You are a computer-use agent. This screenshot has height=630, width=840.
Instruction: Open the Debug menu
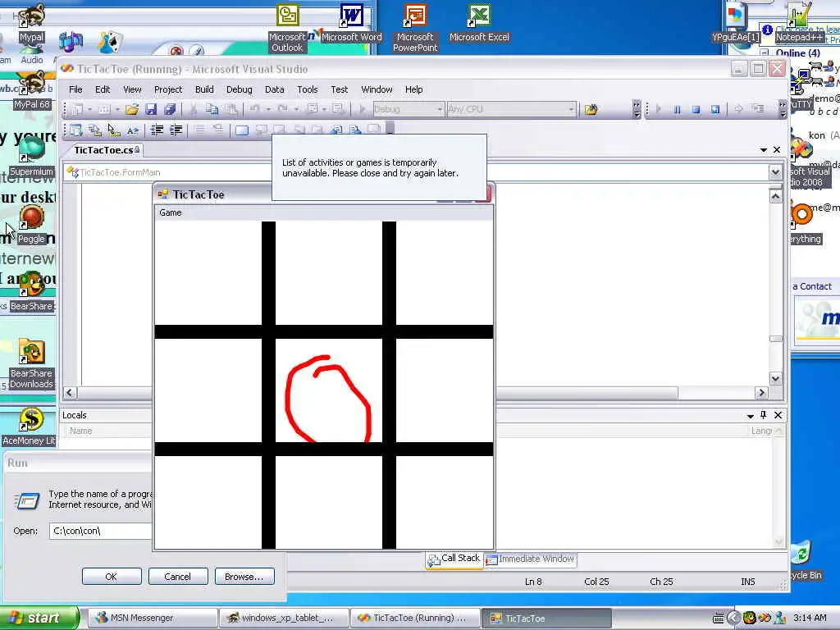239,89
